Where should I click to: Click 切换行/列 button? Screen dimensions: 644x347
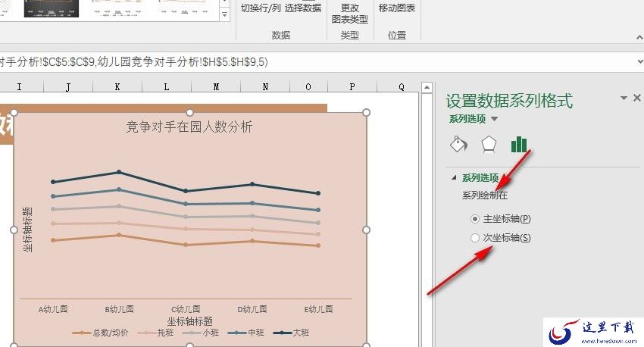coord(261,8)
